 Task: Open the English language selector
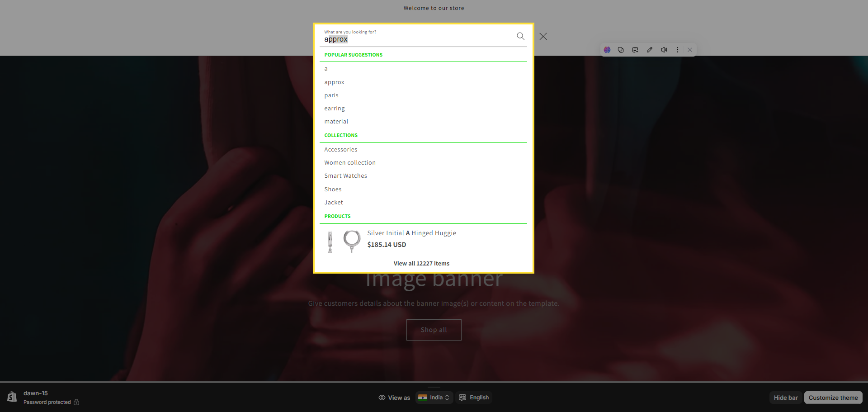point(474,398)
